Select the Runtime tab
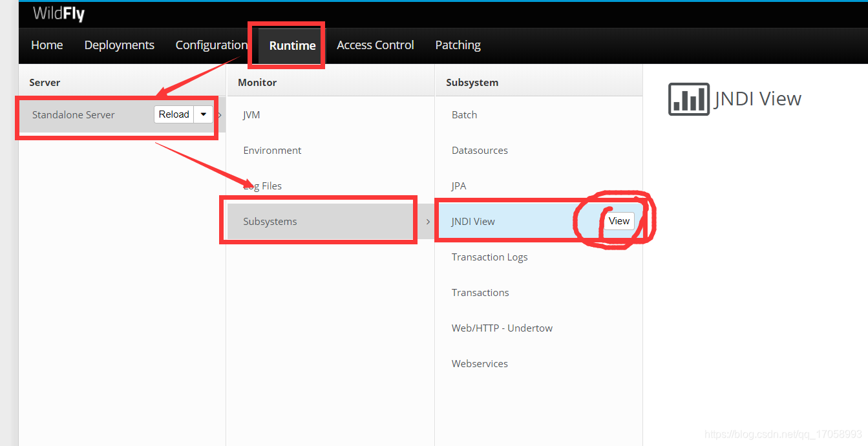Image resolution: width=868 pixels, height=446 pixels. (x=293, y=45)
